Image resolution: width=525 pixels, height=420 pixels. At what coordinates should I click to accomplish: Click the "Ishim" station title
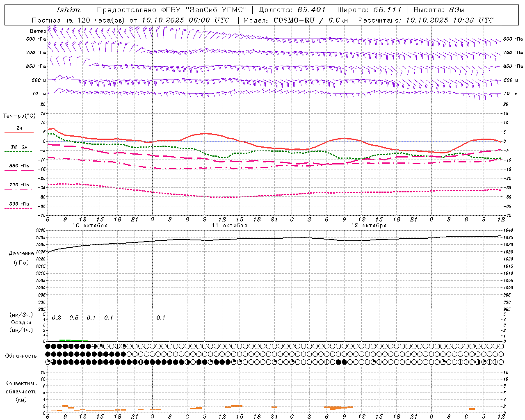click(x=68, y=10)
